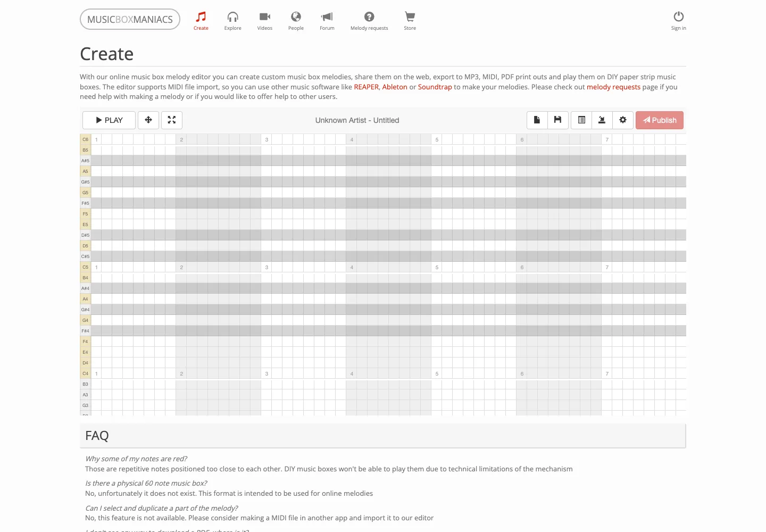
Task: Select the F#5 note row label
Action: pyautogui.click(x=85, y=203)
